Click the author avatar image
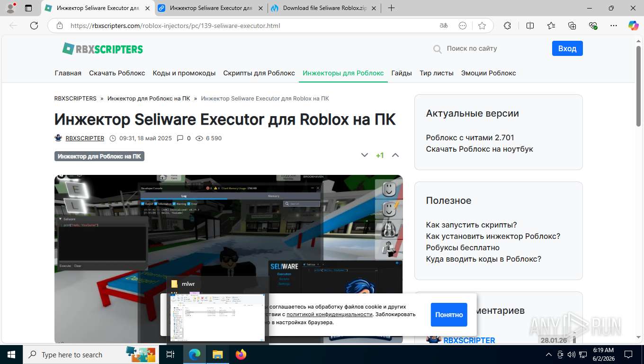644x364 pixels. (x=58, y=138)
